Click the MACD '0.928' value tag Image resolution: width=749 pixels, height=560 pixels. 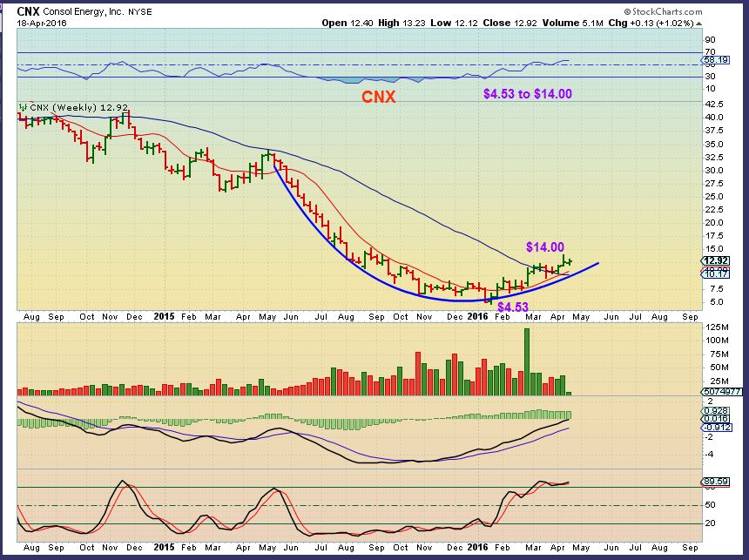[x=716, y=411]
